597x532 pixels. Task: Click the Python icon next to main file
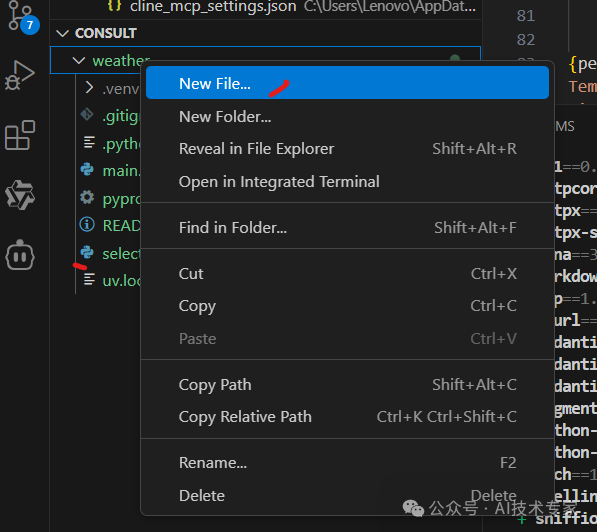point(87,169)
